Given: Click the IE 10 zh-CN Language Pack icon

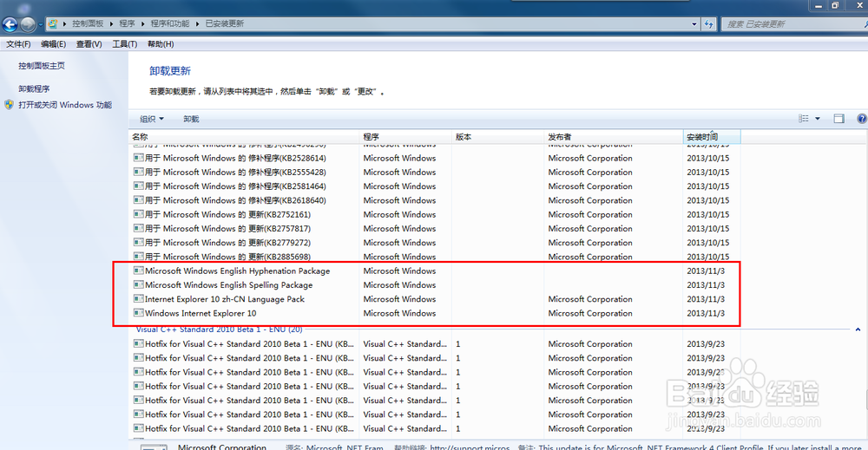Looking at the screenshot, I should (138, 298).
